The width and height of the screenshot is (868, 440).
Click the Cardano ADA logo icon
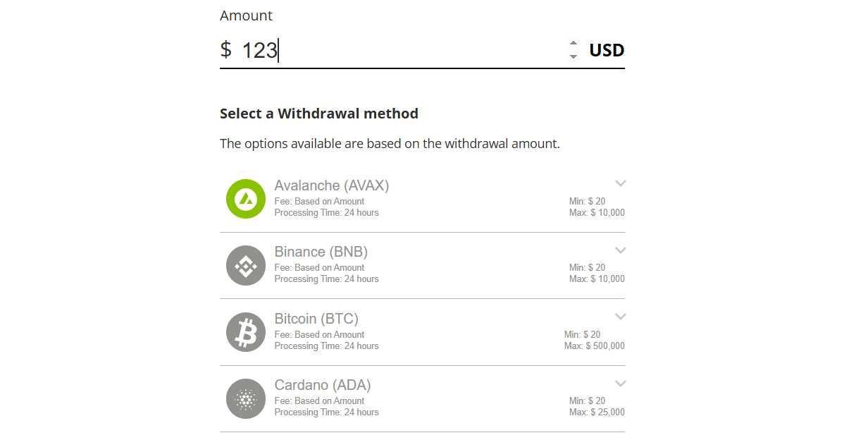(245, 398)
